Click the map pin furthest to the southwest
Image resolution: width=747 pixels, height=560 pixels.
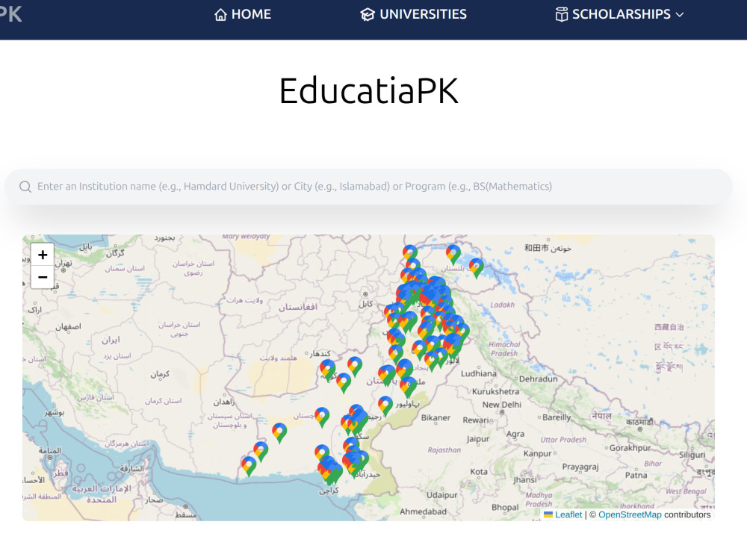click(249, 467)
